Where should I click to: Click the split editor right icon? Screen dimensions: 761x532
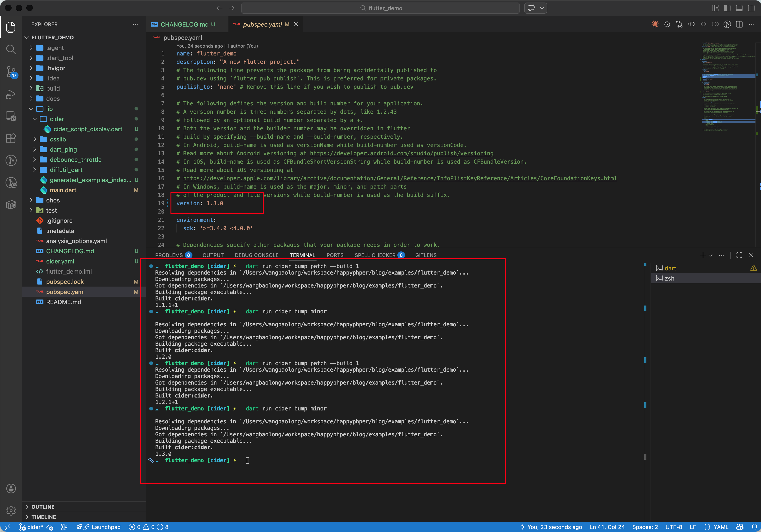tap(739, 24)
